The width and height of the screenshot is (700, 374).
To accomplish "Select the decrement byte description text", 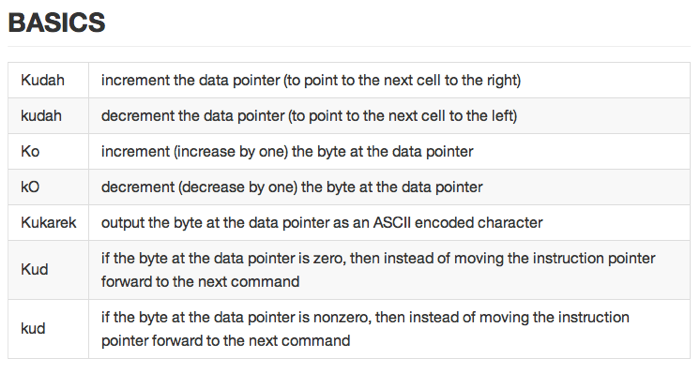I will (x=292, y=187).
